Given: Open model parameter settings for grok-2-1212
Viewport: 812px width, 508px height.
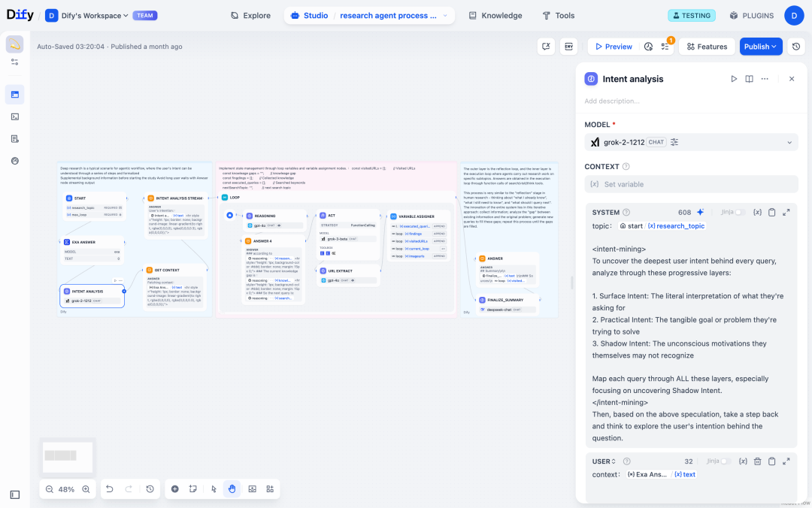Looking at the screenshot, I should tap(674, 142).
